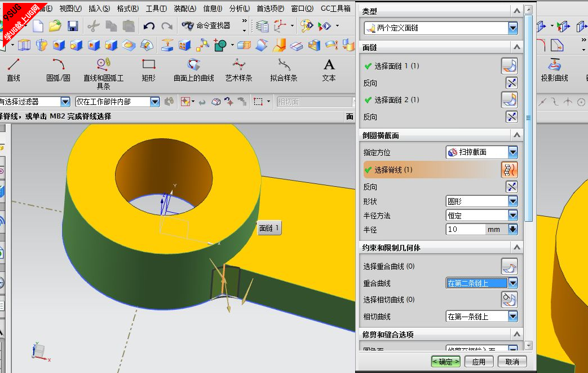Viewport: 588px width, 373px height.
Task: Click the 选择重合曲线 selection icon
Action: [510, 266]
